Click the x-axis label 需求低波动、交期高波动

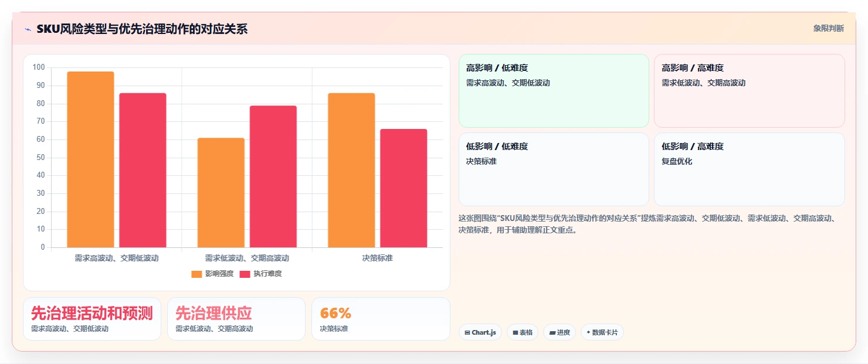click(247, 258)
